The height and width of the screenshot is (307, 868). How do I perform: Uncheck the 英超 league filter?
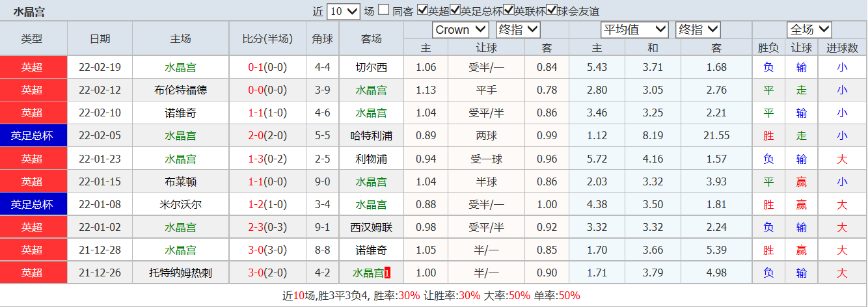pyautogui.click(x=422, y=10)
